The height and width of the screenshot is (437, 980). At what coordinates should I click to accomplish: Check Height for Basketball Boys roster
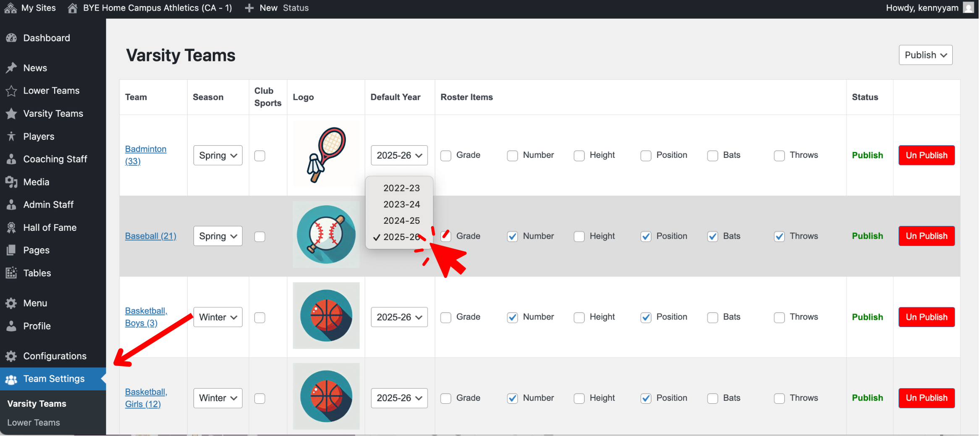[579, 317]
